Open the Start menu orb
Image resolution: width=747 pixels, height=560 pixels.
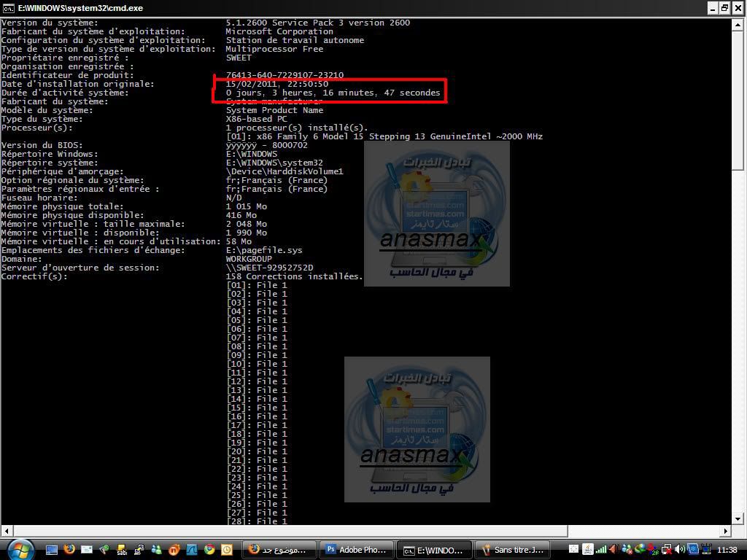point(20,549)
